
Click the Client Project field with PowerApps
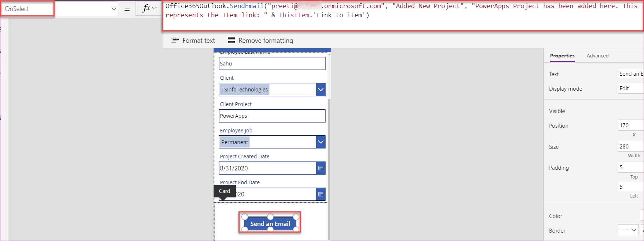click(271, 116)
